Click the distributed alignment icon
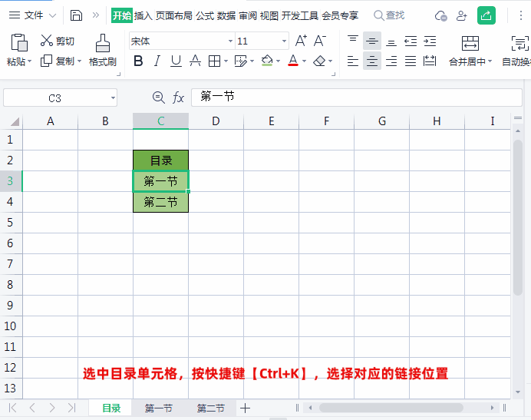This screenshot has height=420, width=531. tap(430, 61)
